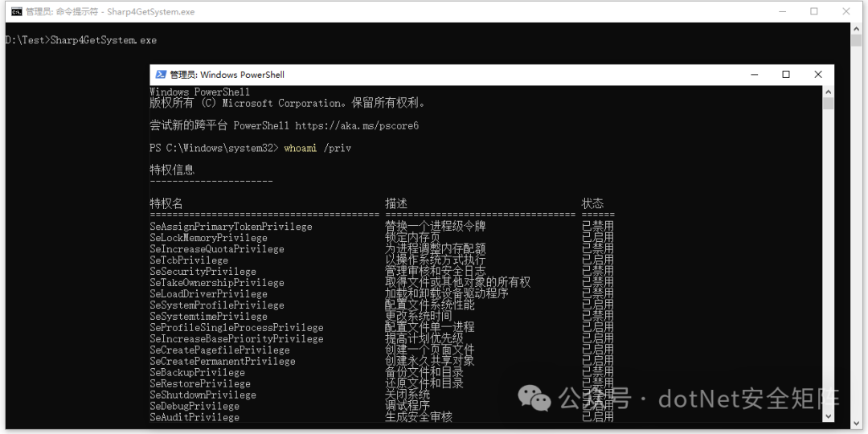This screenshot has height=434, width=868.
Task: Click description 锁定内存页
Action: coord(413,237)
